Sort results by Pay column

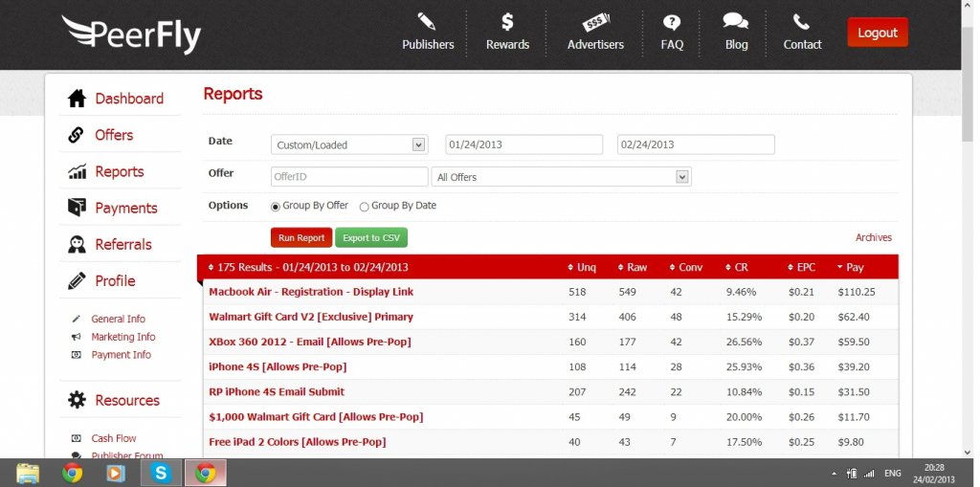point(850,268)
